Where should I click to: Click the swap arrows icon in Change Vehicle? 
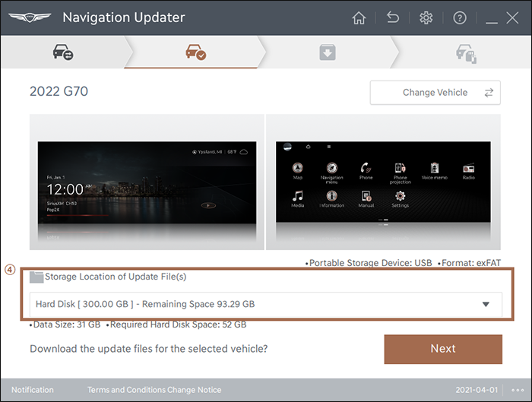(489, 93)
